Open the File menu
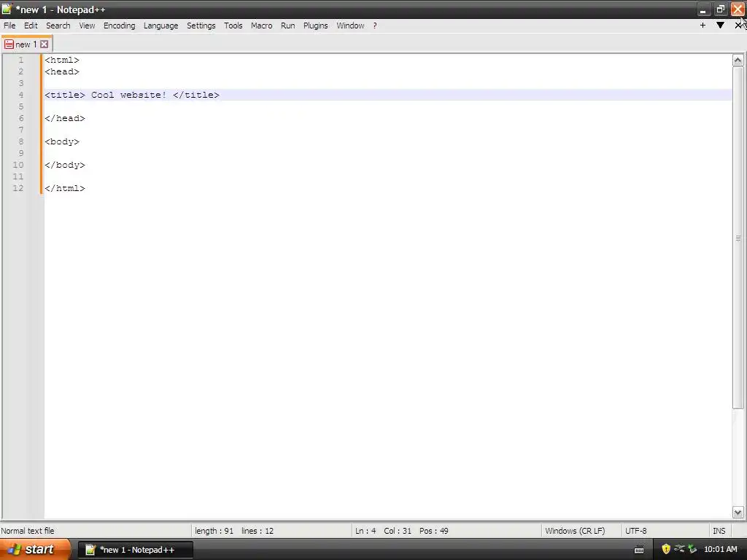This screenshot has height=560, width=747. 9,26
